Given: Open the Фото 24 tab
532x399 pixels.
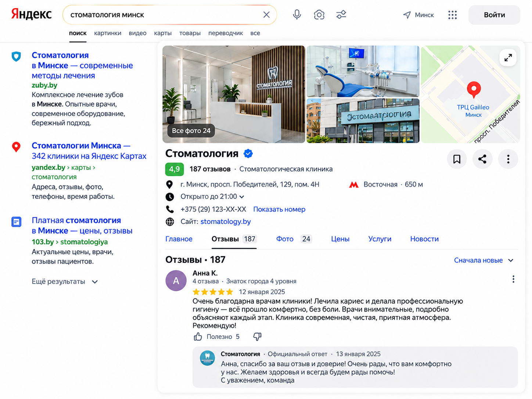Looking at the screenshot, I should click(x=294, y=239).
